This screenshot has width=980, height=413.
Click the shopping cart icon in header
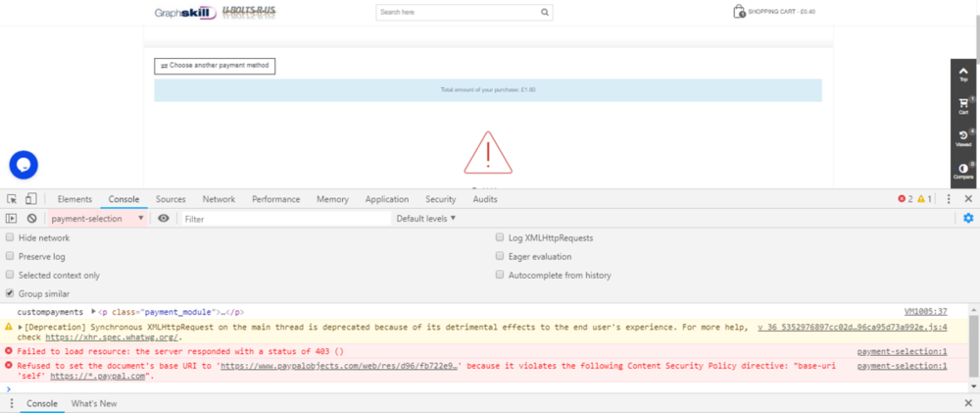click(739, 12)
